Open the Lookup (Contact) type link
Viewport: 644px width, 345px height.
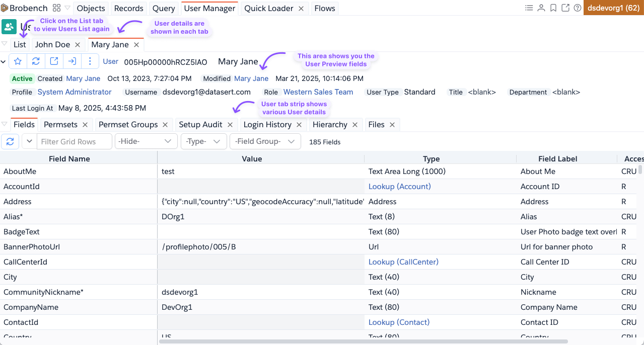click(399, 322)
